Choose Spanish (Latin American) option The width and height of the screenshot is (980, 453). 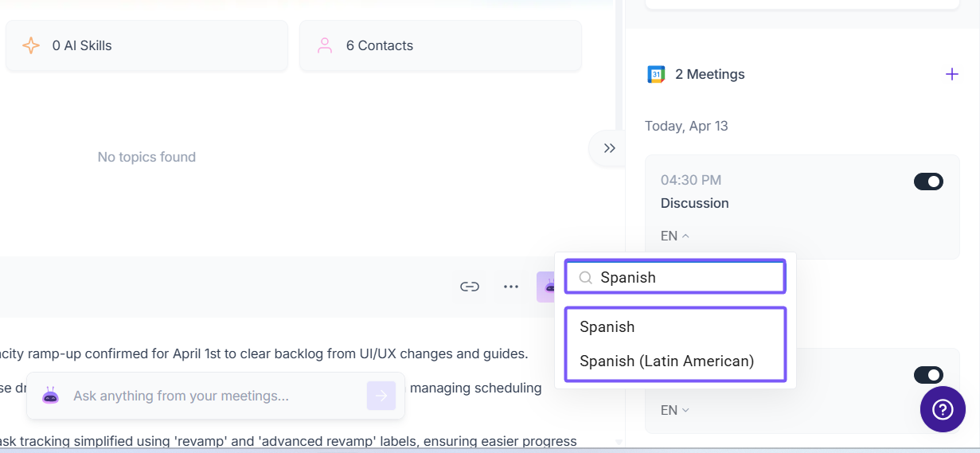point(666,361)
